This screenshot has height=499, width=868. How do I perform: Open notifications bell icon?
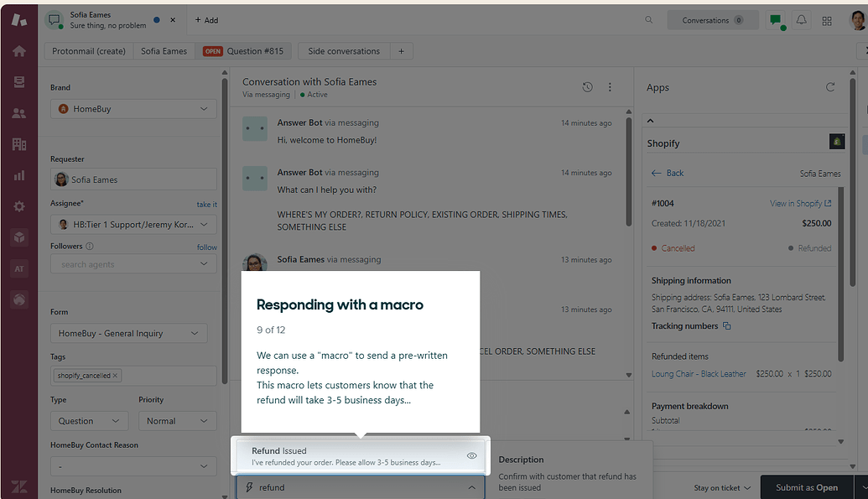point(801,20)
